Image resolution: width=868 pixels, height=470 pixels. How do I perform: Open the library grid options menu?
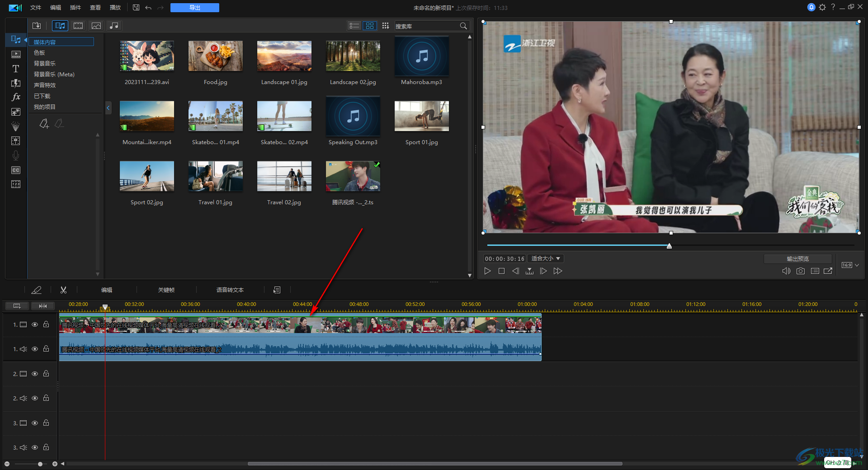[385, 26]
